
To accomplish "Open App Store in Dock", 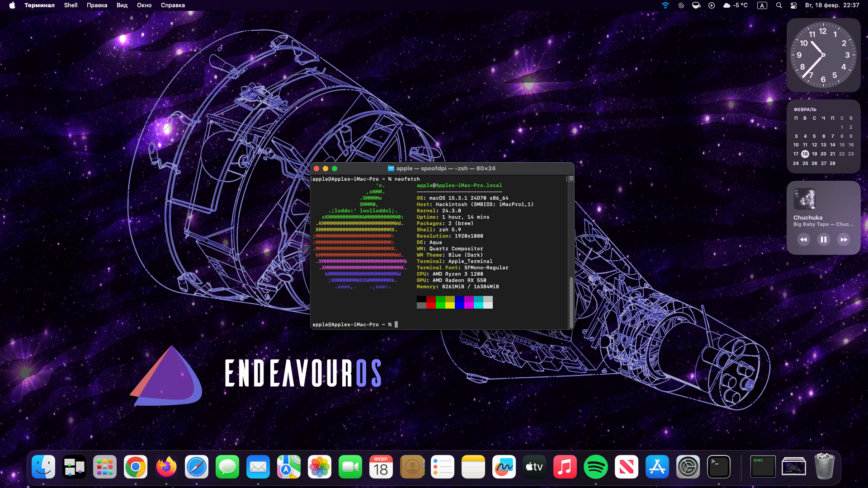I will [x=657, y=467].
